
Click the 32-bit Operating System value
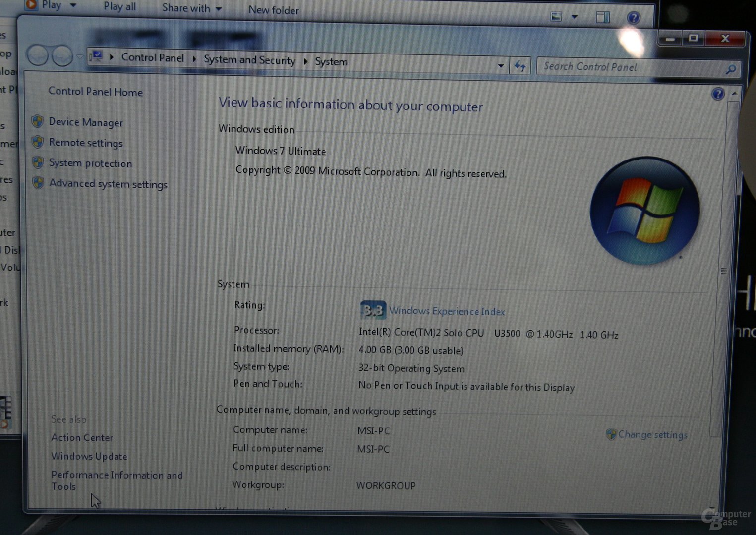pos(411,368)
